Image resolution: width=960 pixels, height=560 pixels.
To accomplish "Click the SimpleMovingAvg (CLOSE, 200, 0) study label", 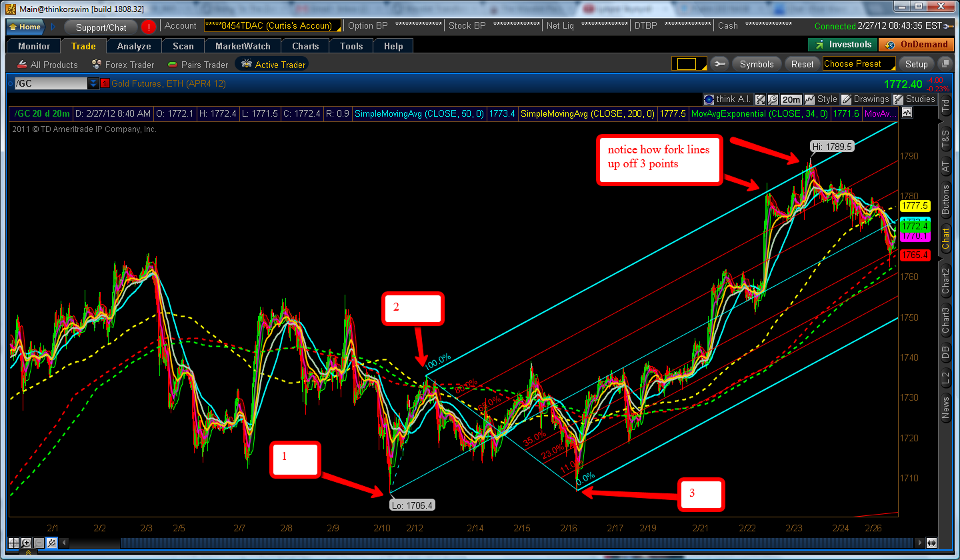I will [x=588, y=114].
